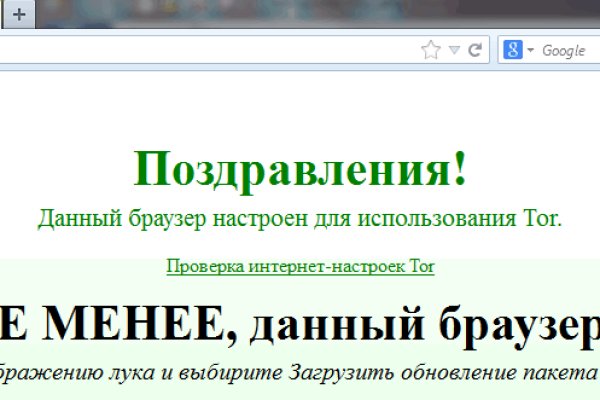
Task: Reload the current page
Action: (476, 51)
